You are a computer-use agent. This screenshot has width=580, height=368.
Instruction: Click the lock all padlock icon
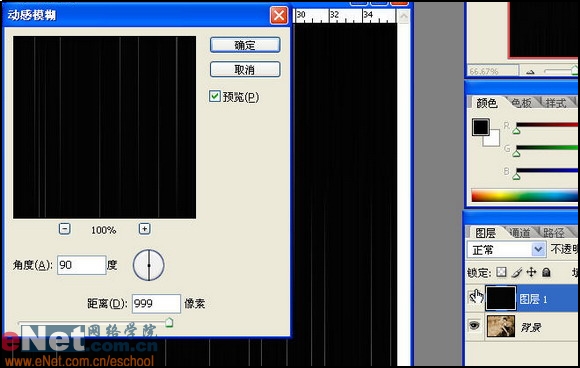546,273
